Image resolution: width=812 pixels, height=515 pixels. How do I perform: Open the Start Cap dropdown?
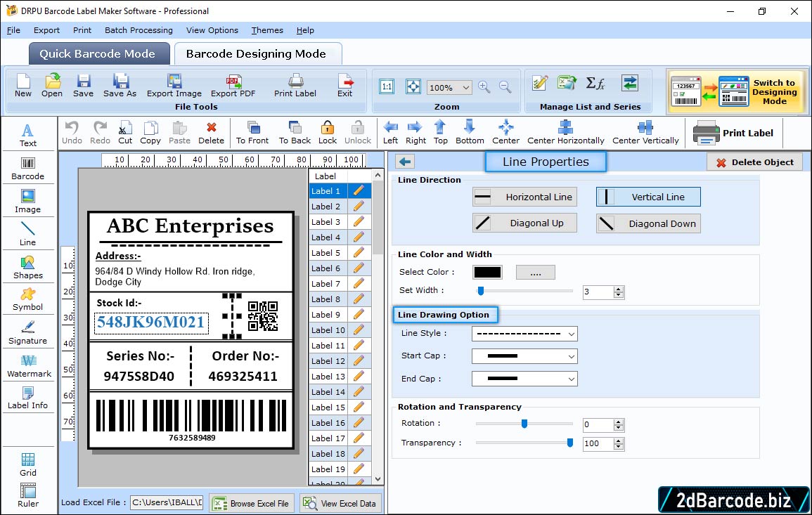point(524,356)
